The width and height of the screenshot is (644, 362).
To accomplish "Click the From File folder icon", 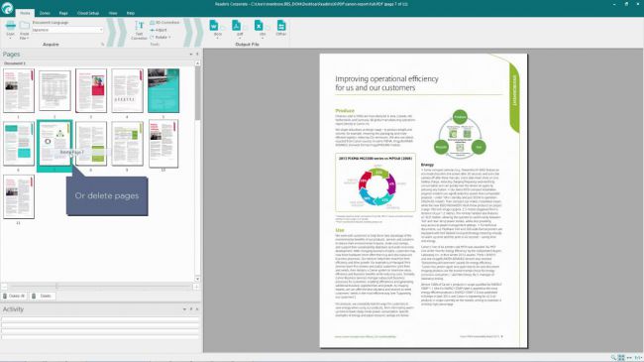I will pyautogui.click(x=24, y=26).
